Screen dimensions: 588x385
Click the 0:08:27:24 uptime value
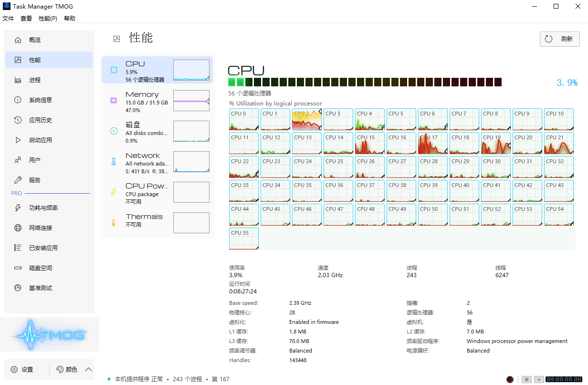point(243,291)
